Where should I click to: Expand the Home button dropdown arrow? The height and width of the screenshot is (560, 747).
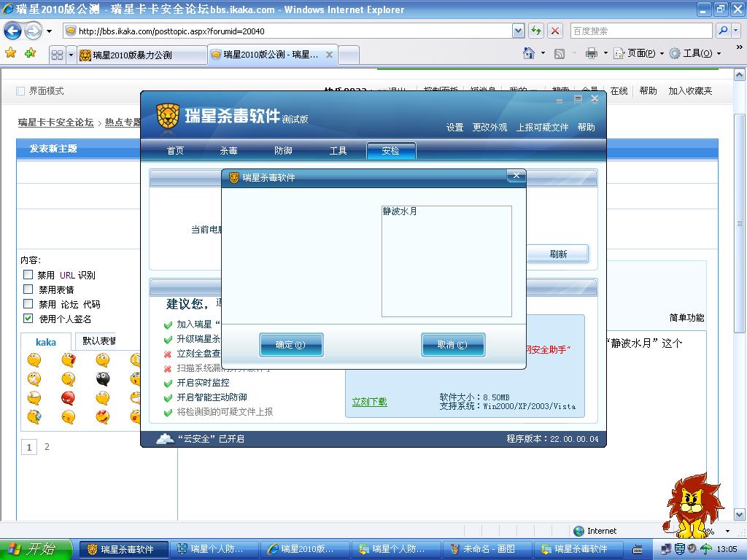coord(543,53)
